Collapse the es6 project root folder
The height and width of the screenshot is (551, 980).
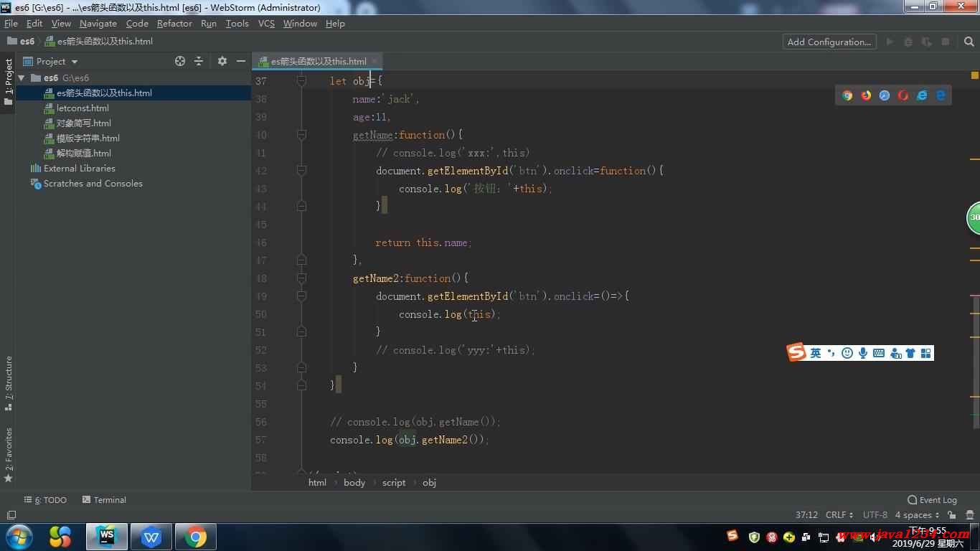[x=22, y=77]
